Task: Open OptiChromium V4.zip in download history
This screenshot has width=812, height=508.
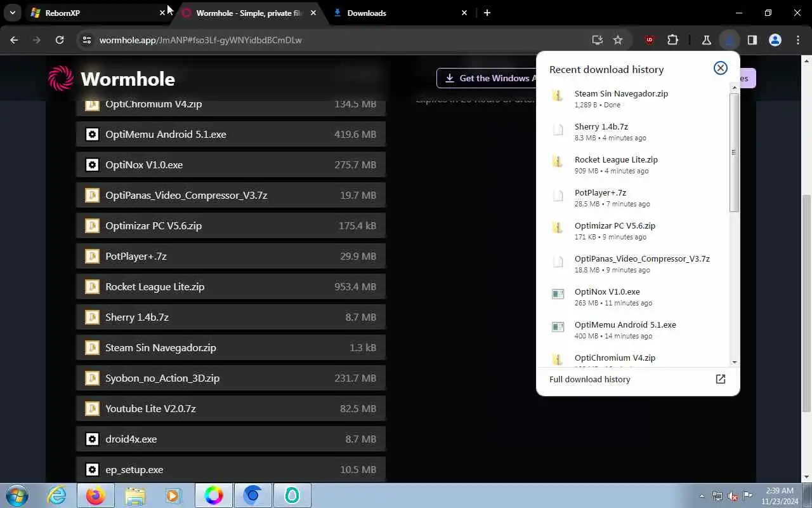Action: (634, 358)
